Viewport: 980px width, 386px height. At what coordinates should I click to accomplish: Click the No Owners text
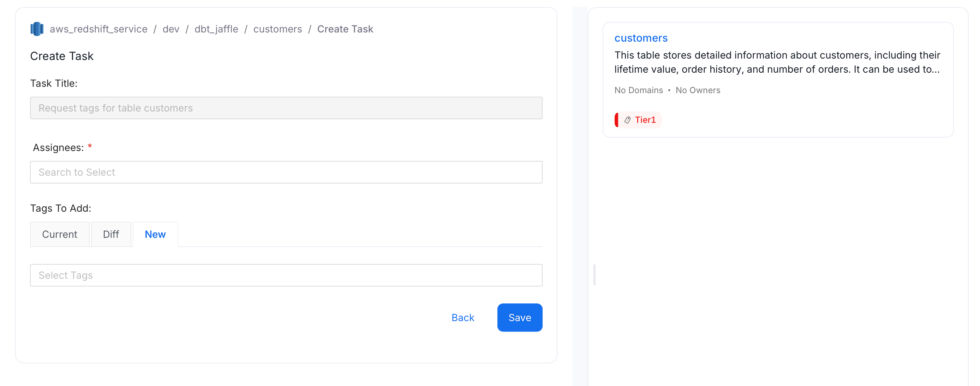click(x=698, y=90)
